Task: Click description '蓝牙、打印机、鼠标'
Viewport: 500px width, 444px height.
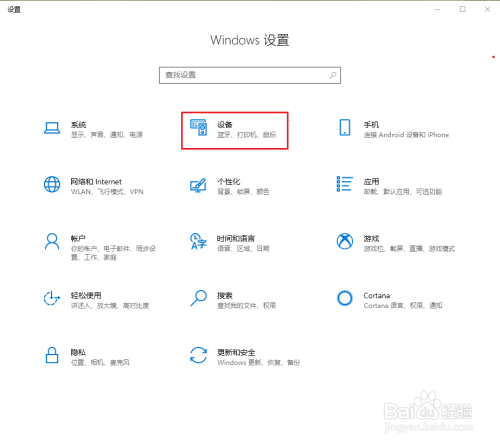Action: click(x=247, y=135)
